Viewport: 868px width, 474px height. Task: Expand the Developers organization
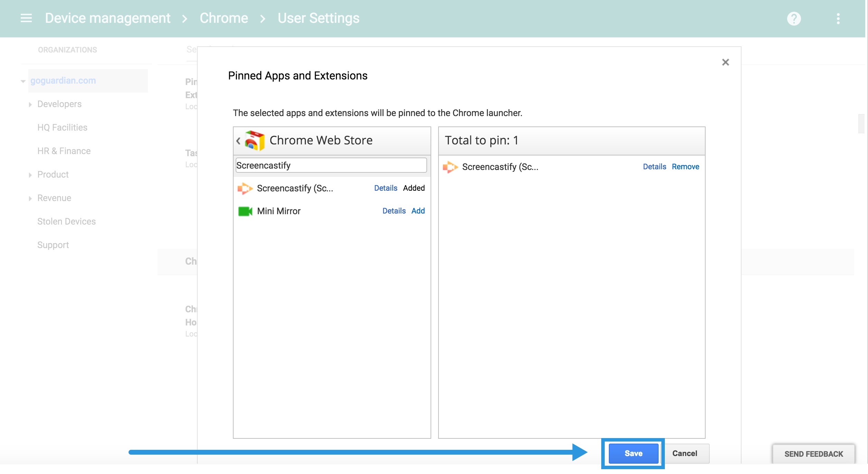[30, 104]
